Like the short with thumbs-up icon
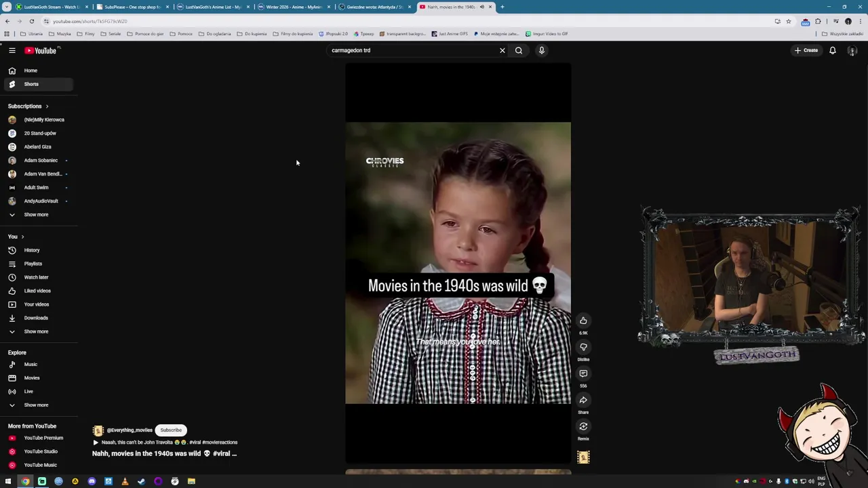868x488 pixels. tap(583, 321)
